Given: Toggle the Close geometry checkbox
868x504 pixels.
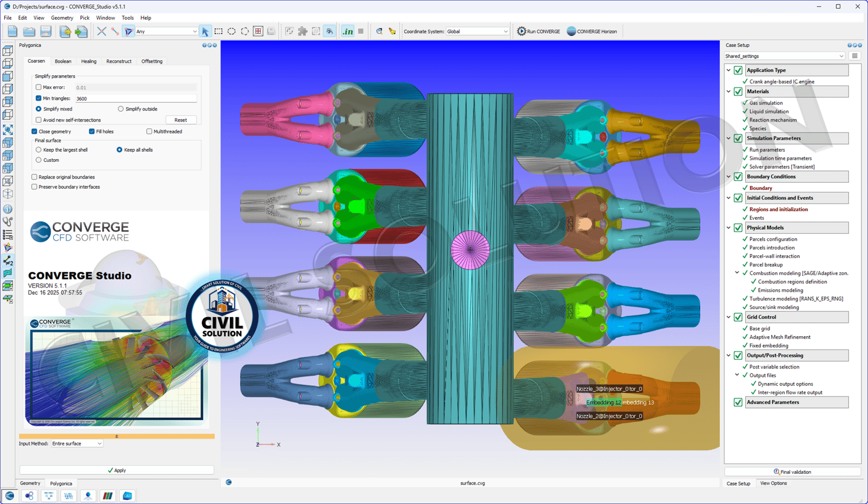Looking at the screenshot, I should [35, 131].
